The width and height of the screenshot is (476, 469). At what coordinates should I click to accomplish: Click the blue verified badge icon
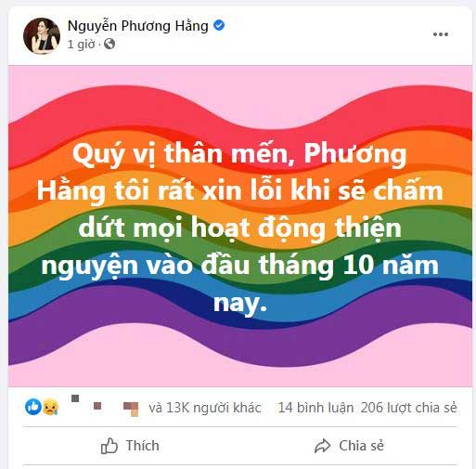click(219, 25)
